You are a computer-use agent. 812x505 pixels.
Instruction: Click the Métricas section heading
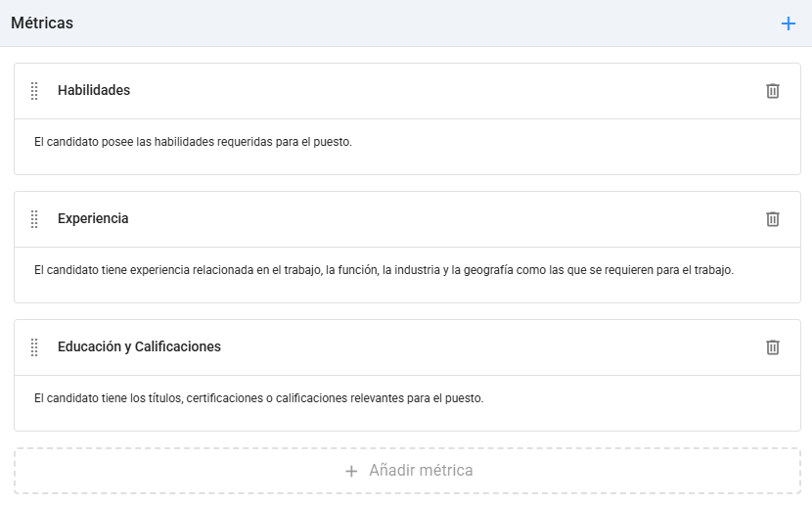coord(42,23)
